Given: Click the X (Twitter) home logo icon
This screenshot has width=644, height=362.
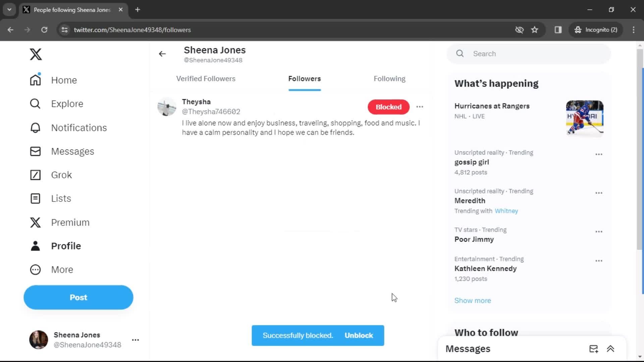Looking at the screenshot, I should coord(36,54).
